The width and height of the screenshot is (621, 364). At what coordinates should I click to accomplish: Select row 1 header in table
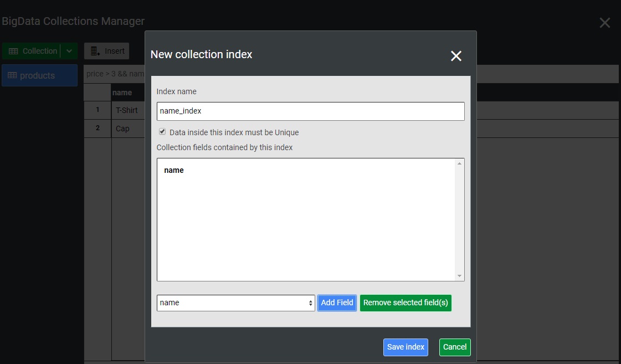point(97,110)
